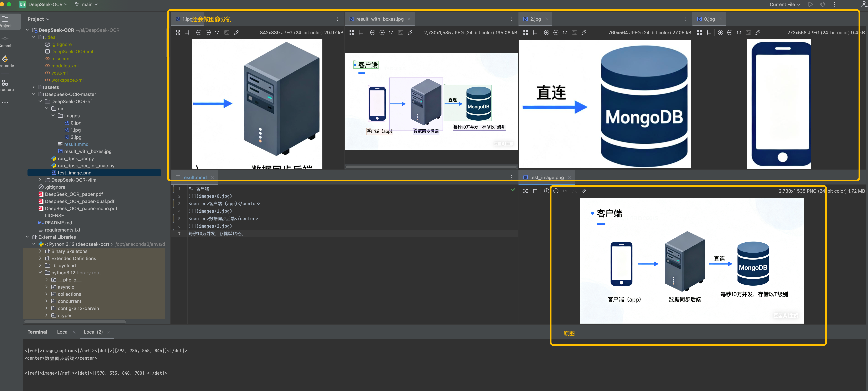Open run_dpsk_ocr_for_mac.py in project tree
The width and height of the screenshot is (868, 391).
[86, 166]
